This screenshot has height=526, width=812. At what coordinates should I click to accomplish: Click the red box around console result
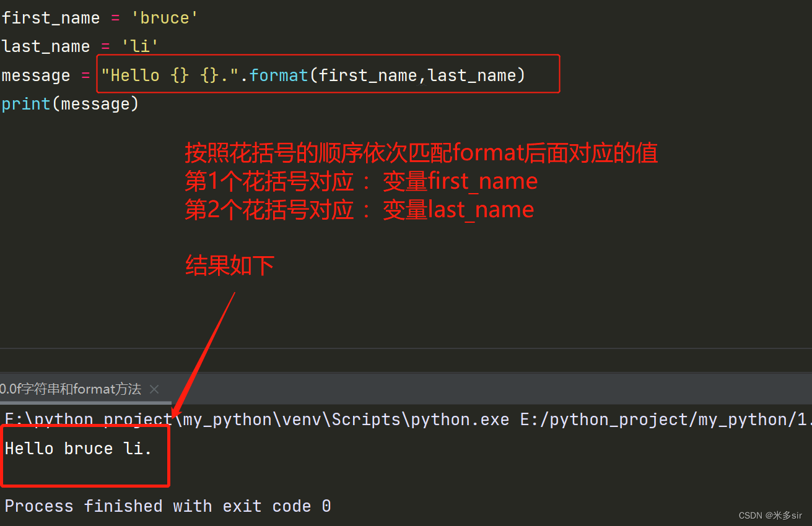(85, 455)
